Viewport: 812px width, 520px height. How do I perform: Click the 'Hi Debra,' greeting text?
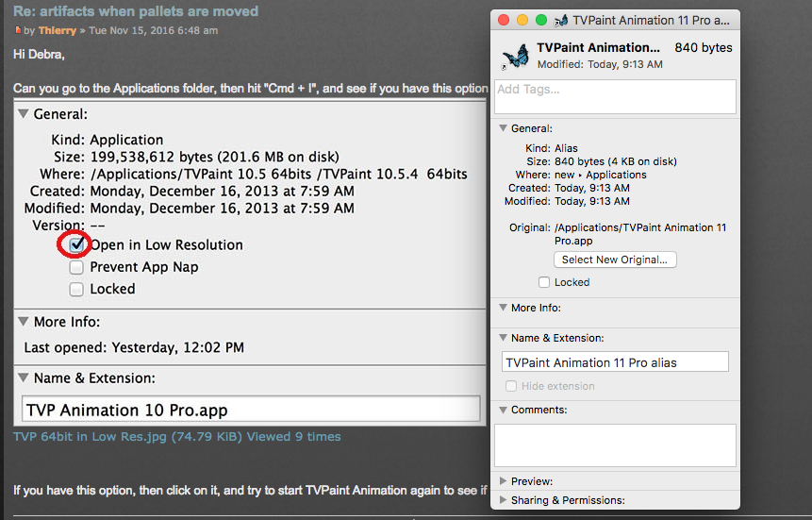click(x=39, y=55)
